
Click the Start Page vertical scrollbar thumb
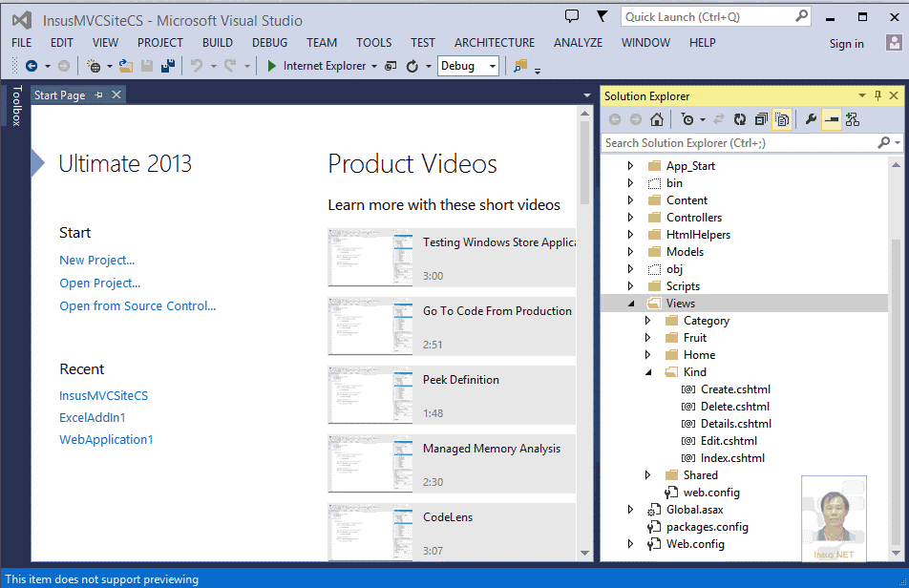[584, 163]
